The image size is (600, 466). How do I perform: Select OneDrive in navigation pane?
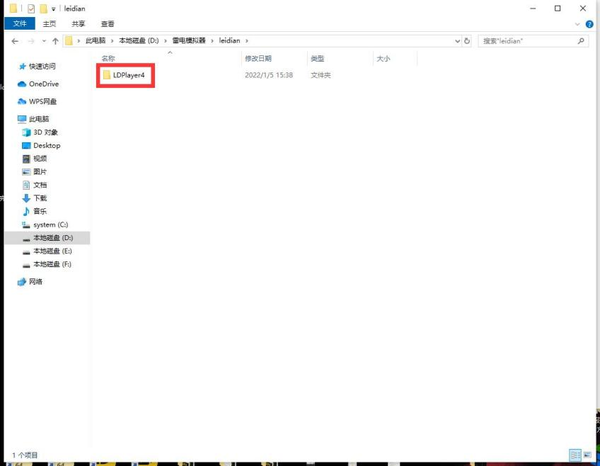point(38,84)
